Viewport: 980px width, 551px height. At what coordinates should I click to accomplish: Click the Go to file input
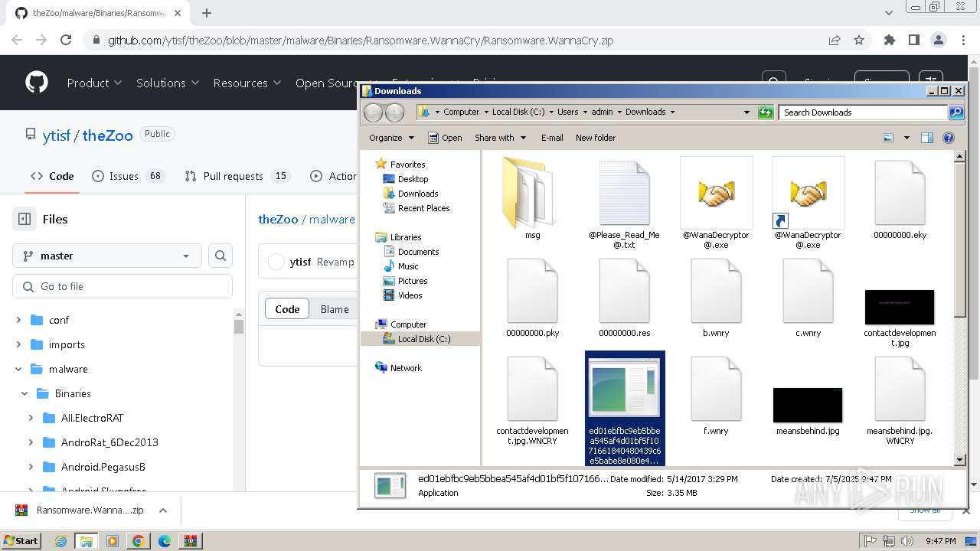pos(122,286)
